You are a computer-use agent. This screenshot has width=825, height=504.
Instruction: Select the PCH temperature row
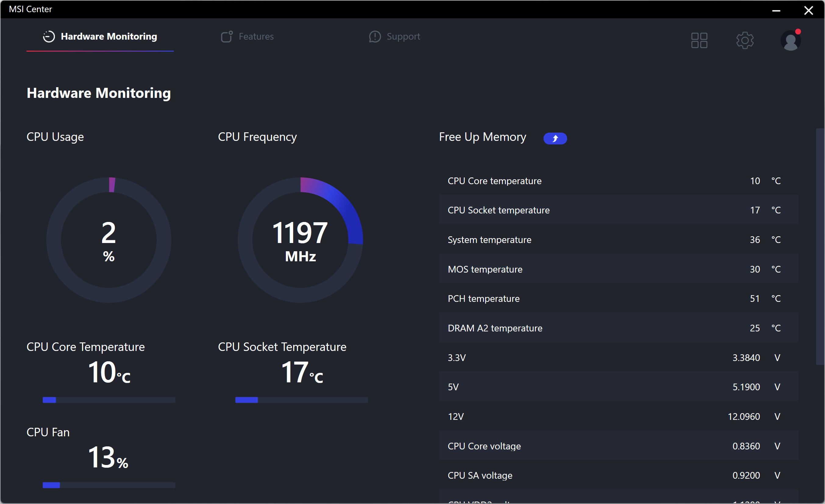(618, 298)
